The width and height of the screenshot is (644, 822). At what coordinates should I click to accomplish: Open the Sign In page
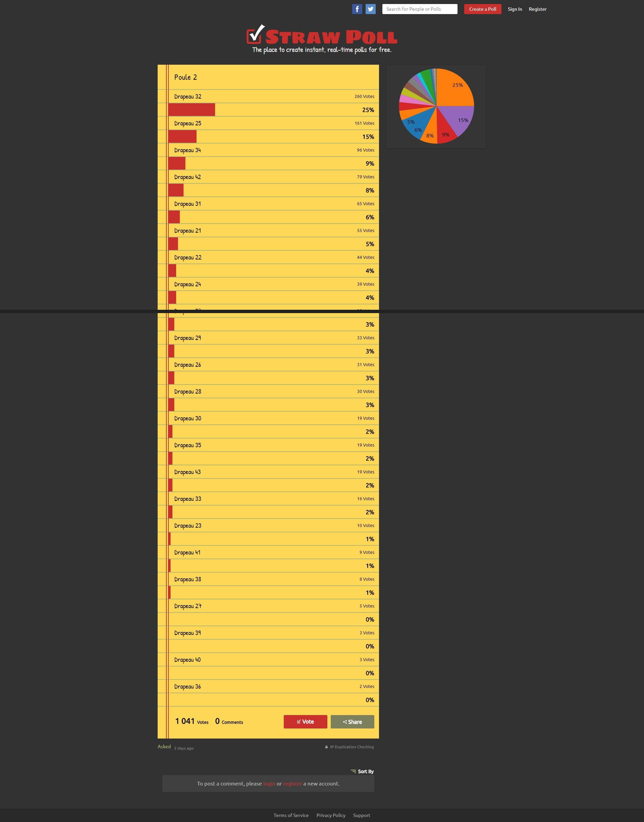(515, 9)
